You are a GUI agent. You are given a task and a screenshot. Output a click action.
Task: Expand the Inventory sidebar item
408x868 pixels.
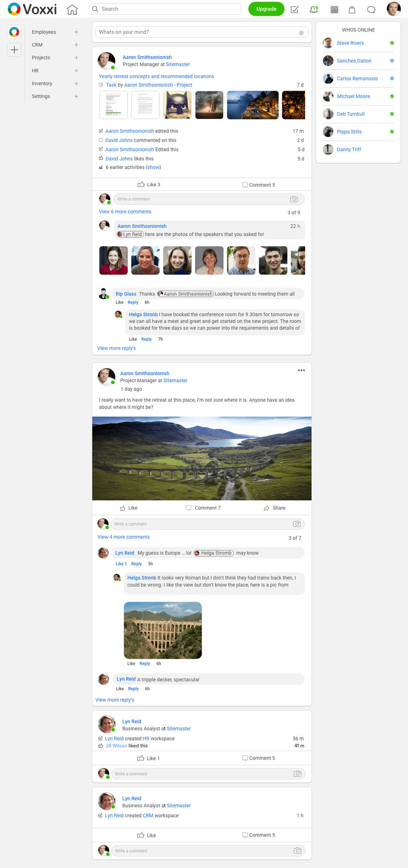click(76, 83)
